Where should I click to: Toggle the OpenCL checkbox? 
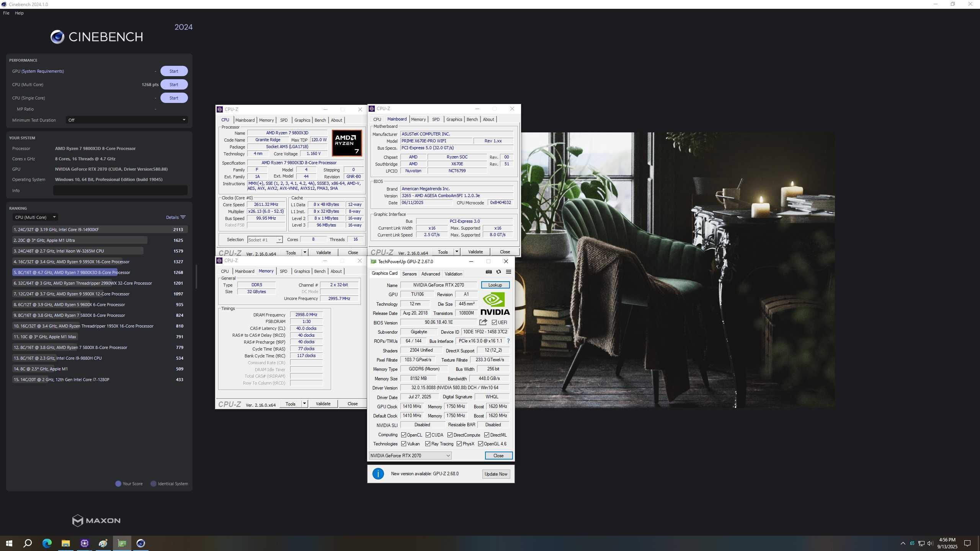click(x=403, y=435)
